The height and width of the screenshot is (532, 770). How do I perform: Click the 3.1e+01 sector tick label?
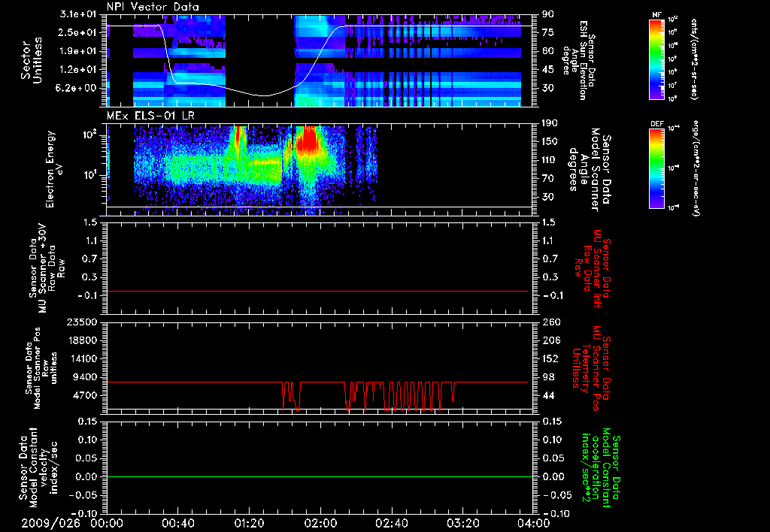(x=78, y=14)
